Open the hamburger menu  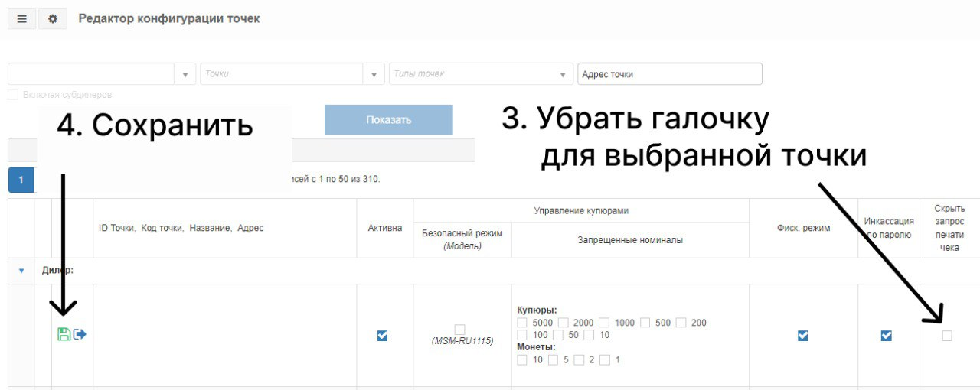[x=21, y=19]
